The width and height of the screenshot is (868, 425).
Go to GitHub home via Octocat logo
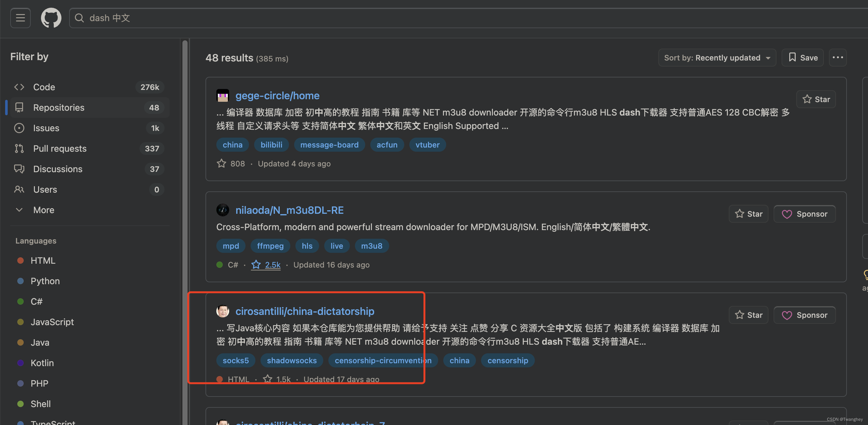pyautogui.click(x=51, y=18)
